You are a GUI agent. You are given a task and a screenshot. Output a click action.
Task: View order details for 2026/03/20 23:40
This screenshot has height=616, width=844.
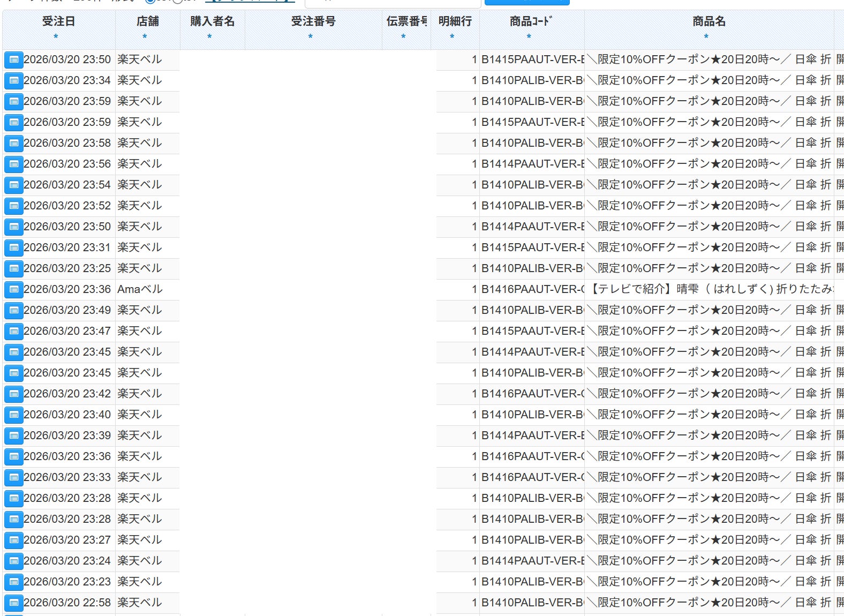14,415
